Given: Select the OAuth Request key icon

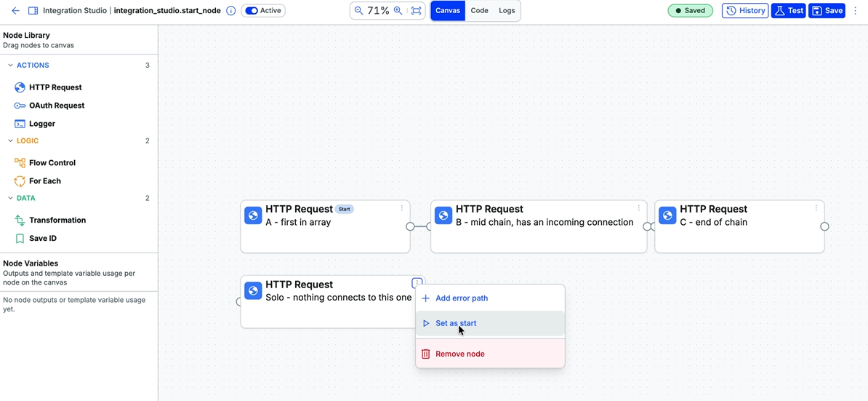Looking at the screenshot, I should click(x=20, y=106).
